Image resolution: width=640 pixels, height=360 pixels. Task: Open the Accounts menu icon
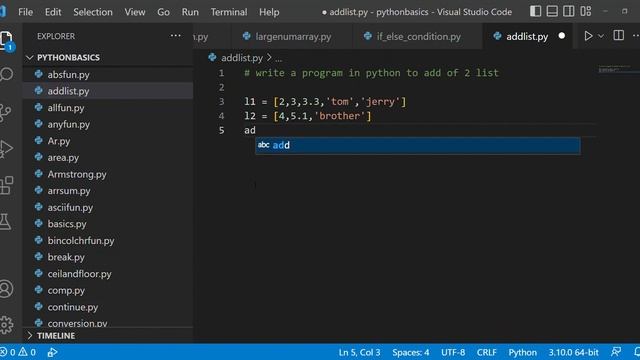coord(6,289)
